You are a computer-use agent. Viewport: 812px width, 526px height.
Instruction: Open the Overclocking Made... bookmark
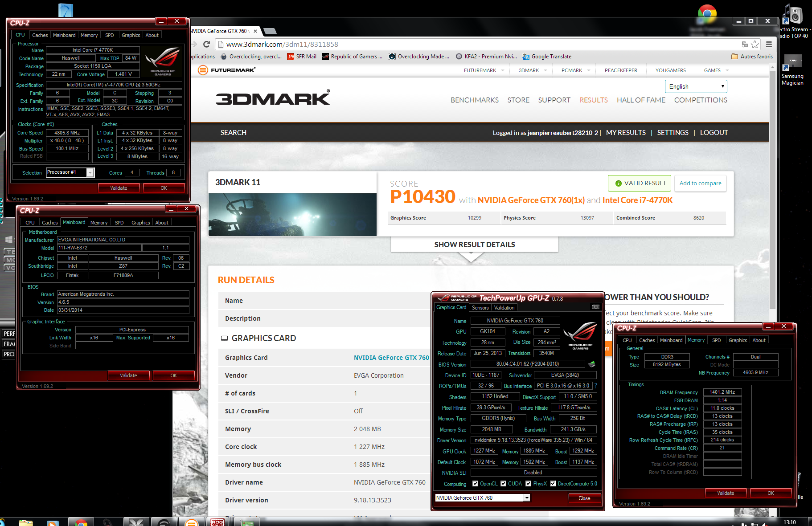419,57
